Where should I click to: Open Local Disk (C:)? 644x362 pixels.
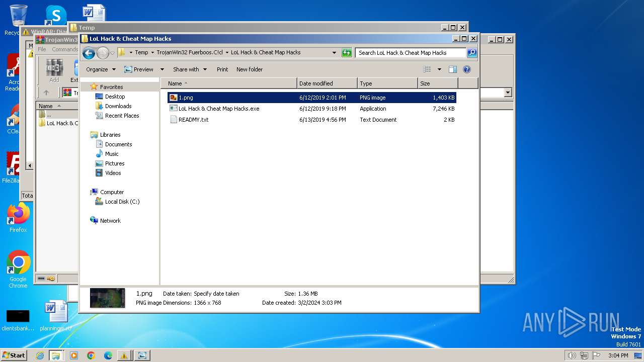[122, 202]
